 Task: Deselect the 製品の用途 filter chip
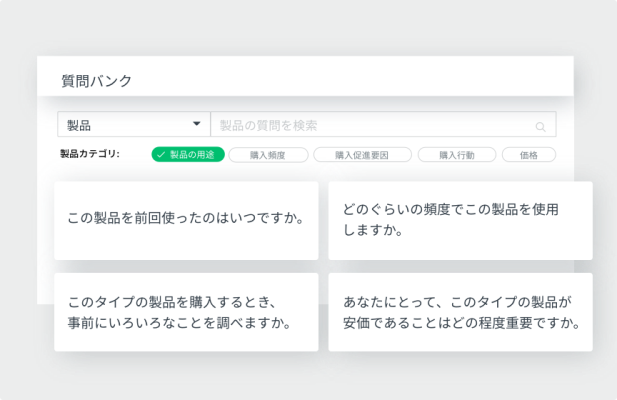point(188,155)
